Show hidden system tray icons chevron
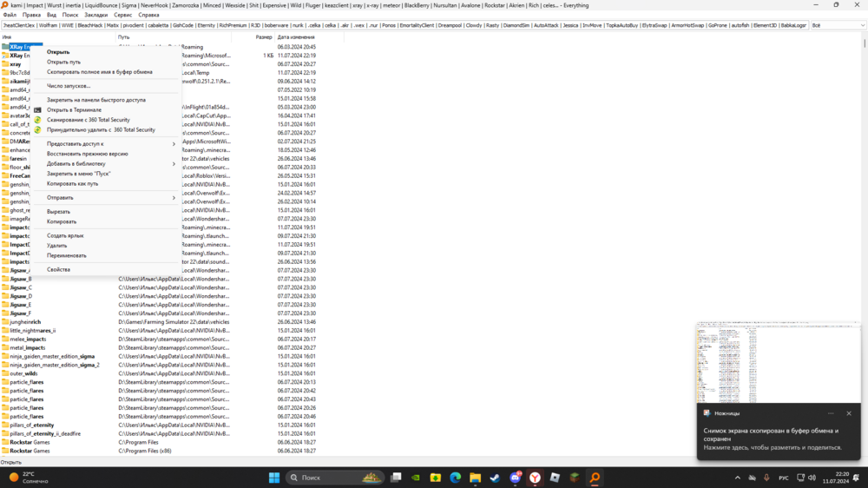868x488 pixels. [737, 478]
